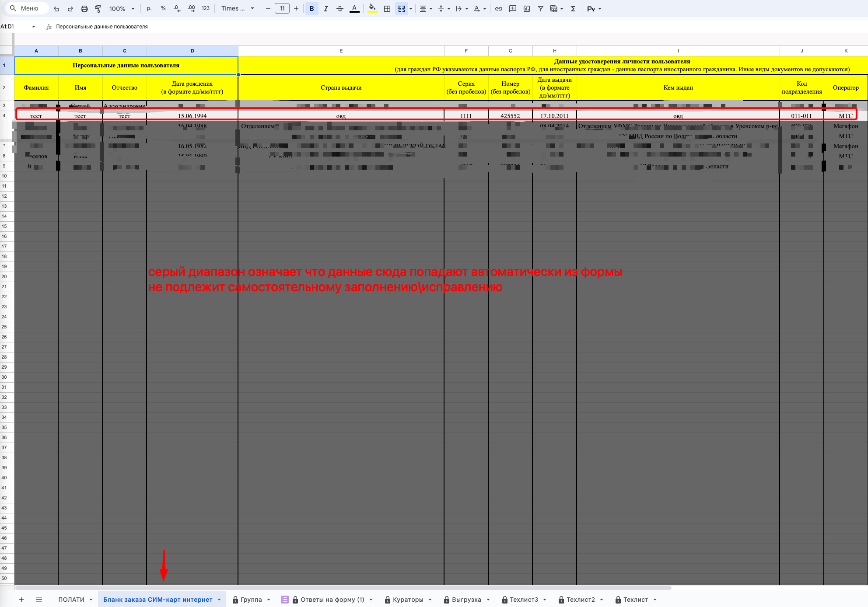Open the yellow fill color picker
868x607 pixels.
[372, 9]
